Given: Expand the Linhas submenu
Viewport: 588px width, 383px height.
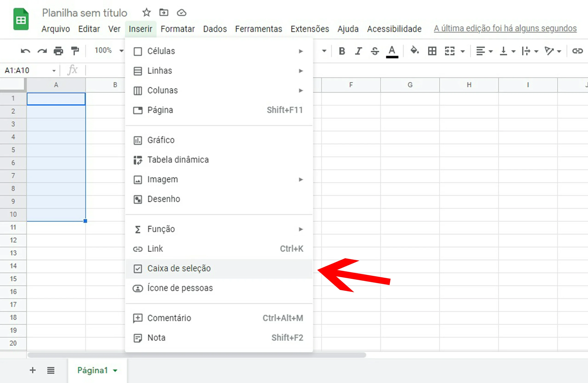Looking at the screenshot, I should click(x=219, y=71).
